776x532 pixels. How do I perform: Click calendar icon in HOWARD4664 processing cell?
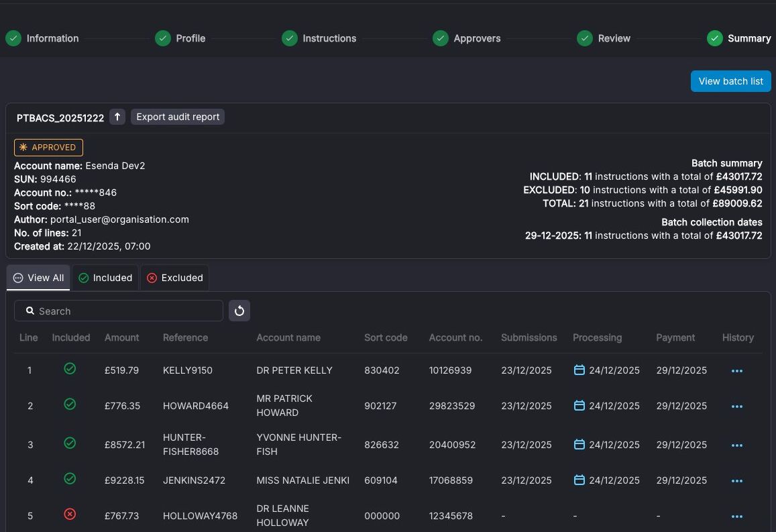(x=579, y=405)
